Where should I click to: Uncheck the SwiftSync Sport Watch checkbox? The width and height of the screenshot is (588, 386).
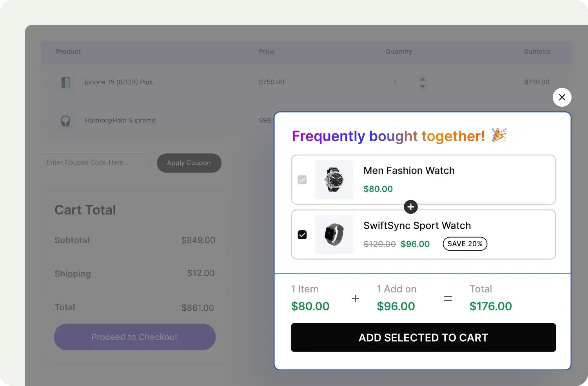pyautogui.click(x=302, y=235)
